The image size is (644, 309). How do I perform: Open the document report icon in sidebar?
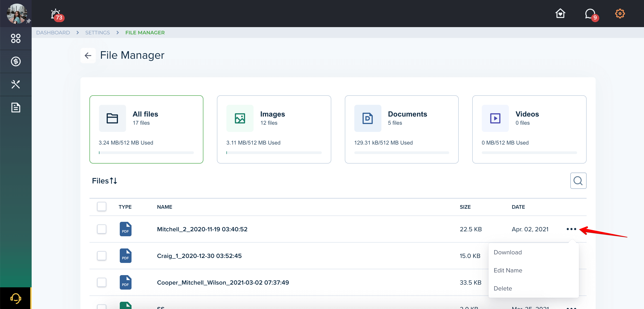pyautogui.click(x=16, y=108)
